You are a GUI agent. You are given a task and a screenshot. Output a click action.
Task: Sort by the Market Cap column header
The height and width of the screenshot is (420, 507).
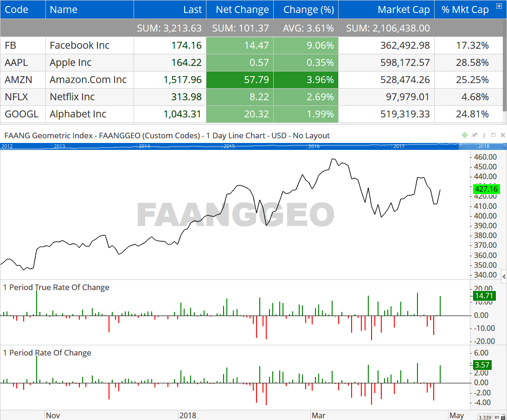click(x=386, y=9)
